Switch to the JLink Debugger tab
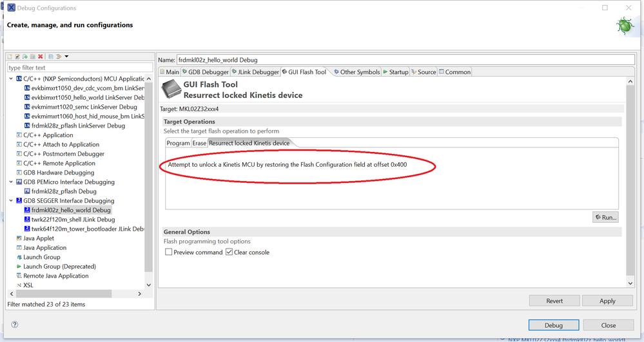The image size is (644, 342). [255, 72]
